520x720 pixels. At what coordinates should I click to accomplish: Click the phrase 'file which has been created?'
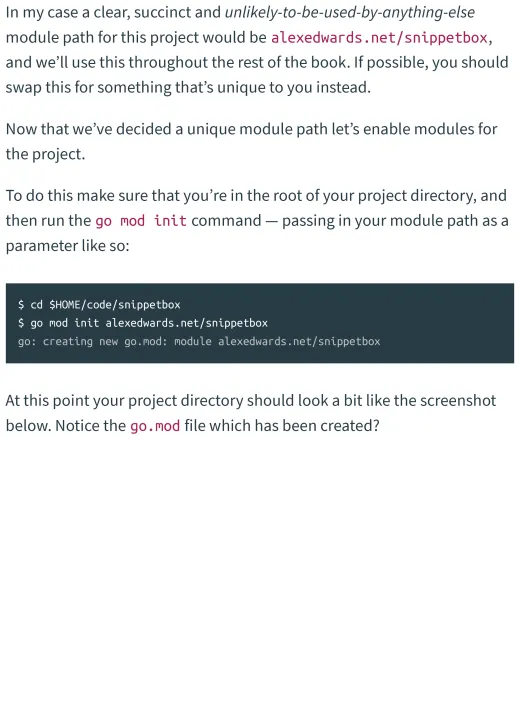click(282, 426)
